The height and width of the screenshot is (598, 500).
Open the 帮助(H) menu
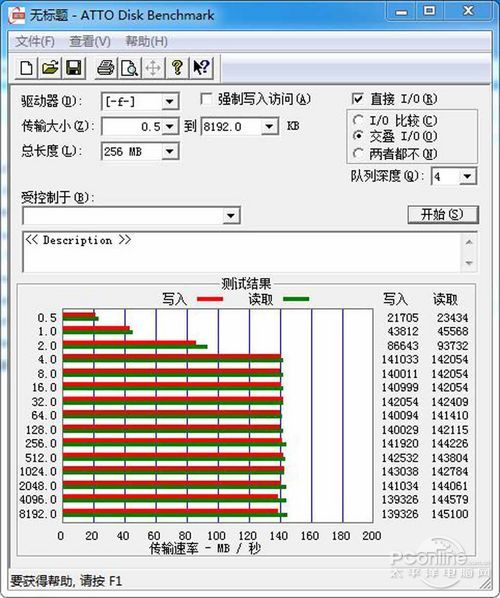click(x=146, y=41)
